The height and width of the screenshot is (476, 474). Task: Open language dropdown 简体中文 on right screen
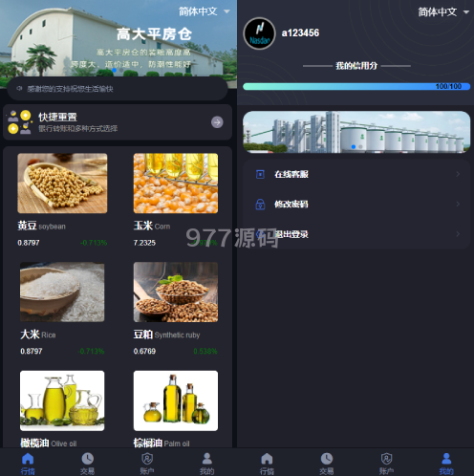(443, 12)
